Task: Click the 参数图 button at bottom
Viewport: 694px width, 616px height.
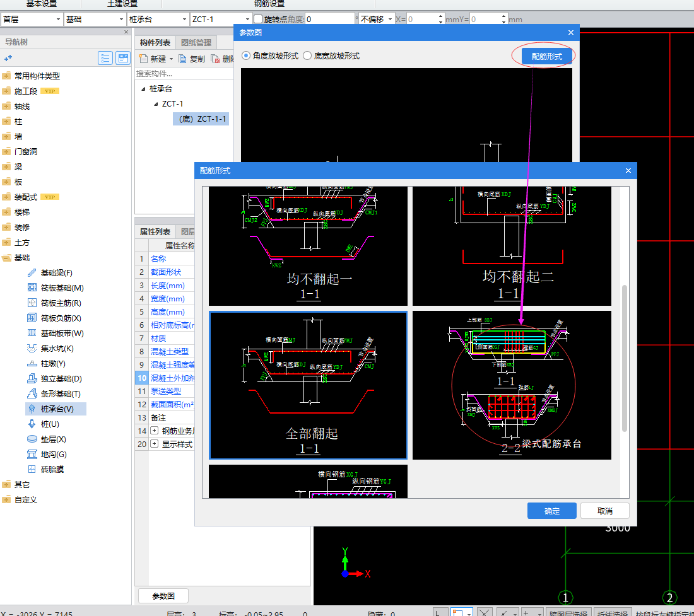Action: point(163,596)
